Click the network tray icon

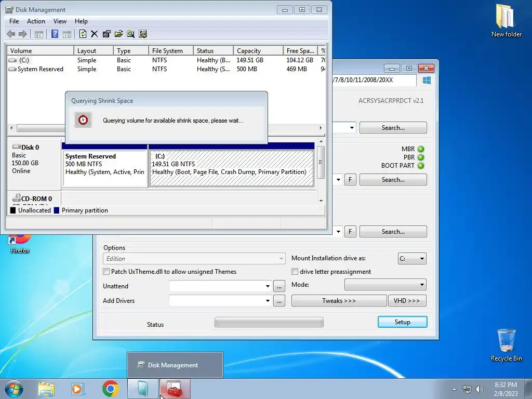467,389
